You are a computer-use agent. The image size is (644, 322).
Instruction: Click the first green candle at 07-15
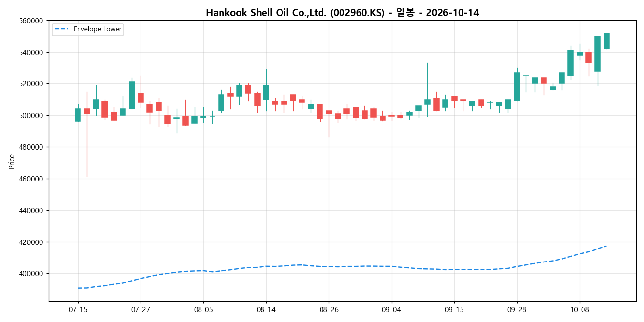(78, 115)
